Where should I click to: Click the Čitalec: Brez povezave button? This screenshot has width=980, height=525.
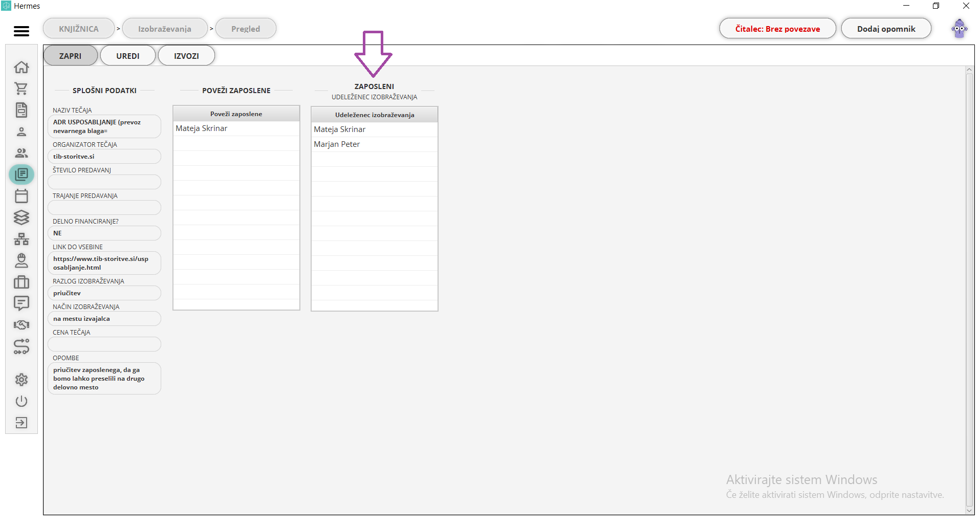pos(777,29)
